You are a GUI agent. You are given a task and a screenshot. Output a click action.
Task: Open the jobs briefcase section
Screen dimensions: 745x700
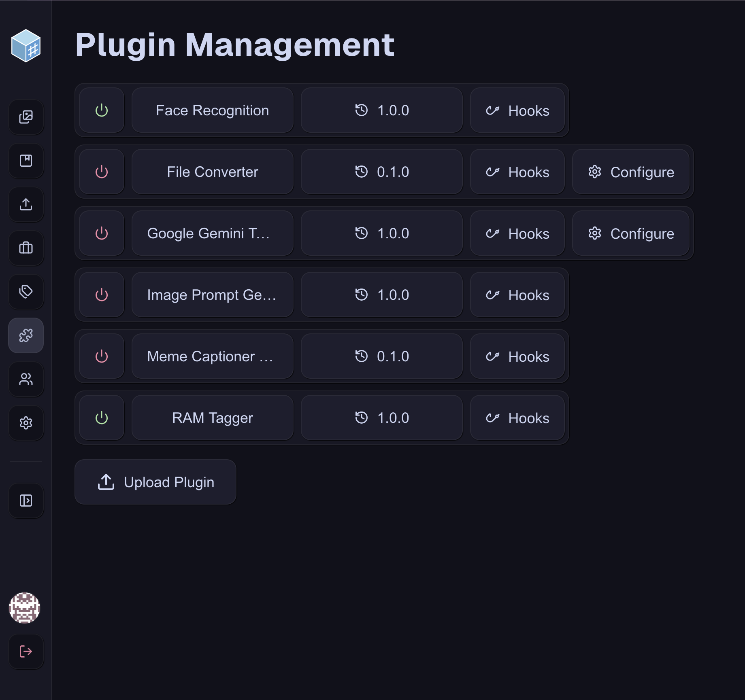click(x=26, y=248)
